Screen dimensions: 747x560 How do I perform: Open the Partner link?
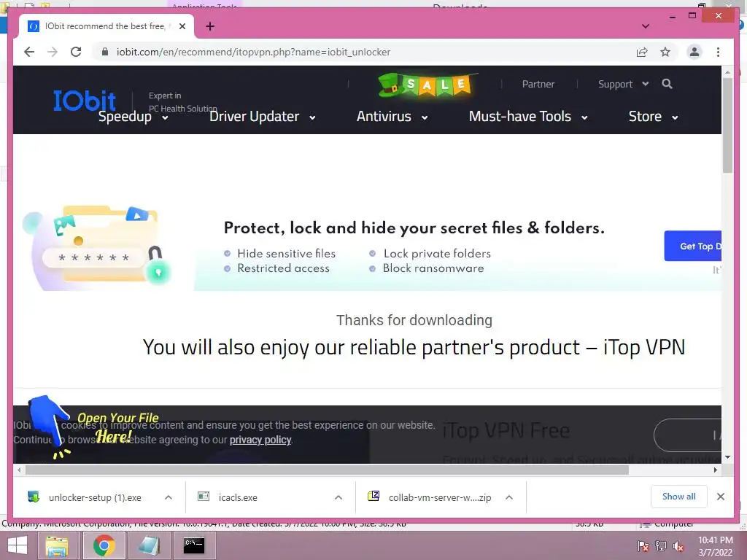click(538, 84)
